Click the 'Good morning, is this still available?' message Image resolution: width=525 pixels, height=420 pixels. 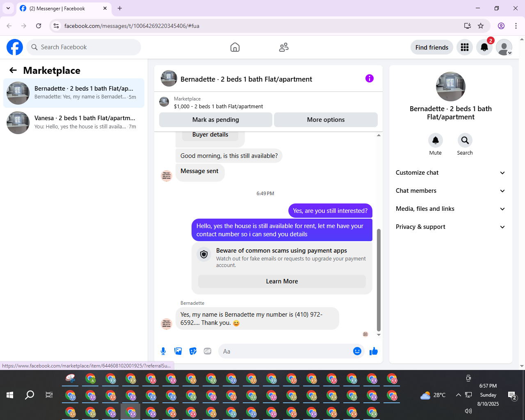(229, 156)
